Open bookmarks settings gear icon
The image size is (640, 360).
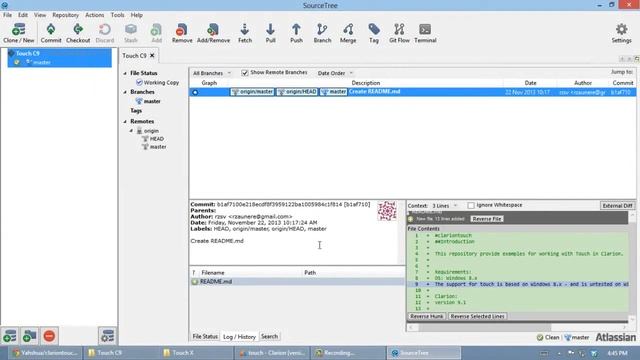click(108, 336)
